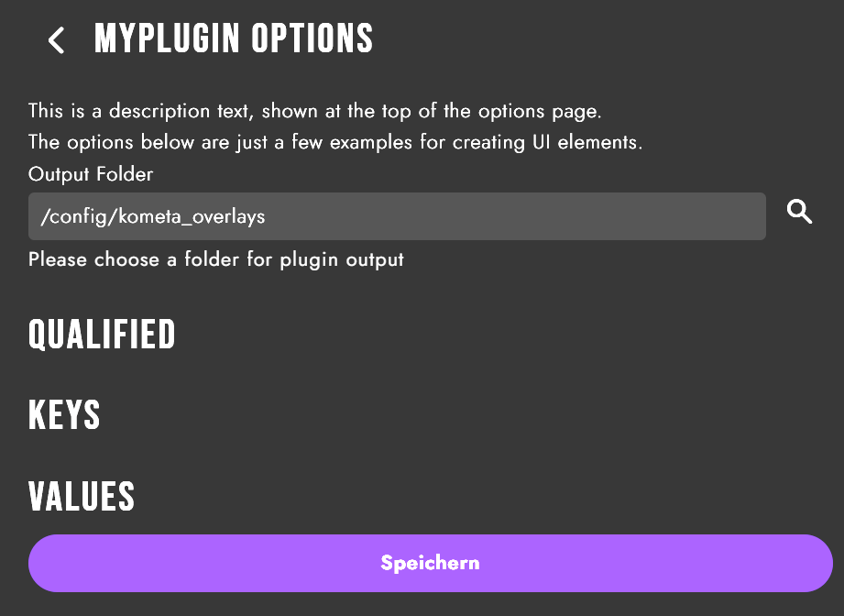Click empty space inside the folder path field
Viewport: 844px width, 616px height.
click(x=550, y=216)
